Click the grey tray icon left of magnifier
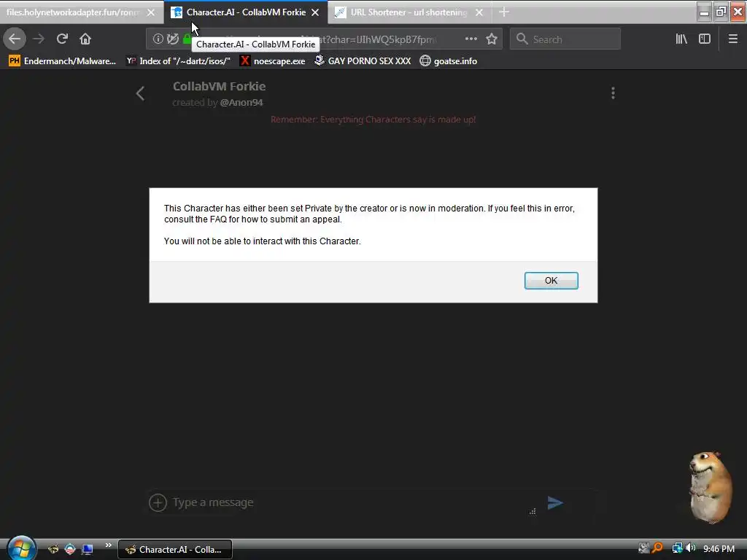This screenshot has height=560, width=747. coord(643,548)
